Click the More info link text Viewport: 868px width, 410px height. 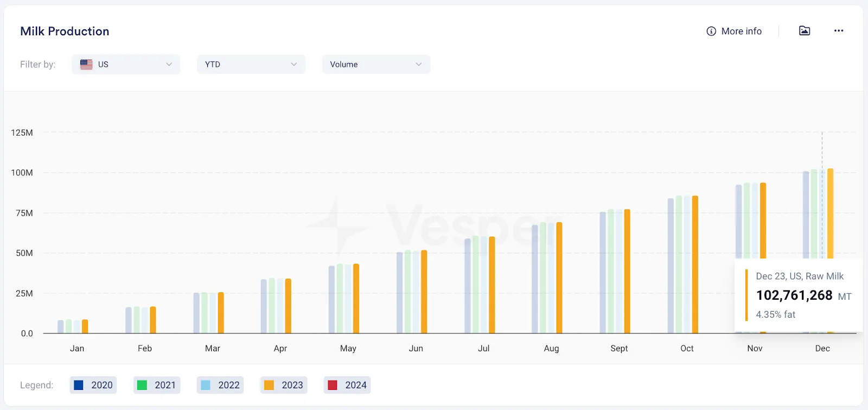pos(742,31)
